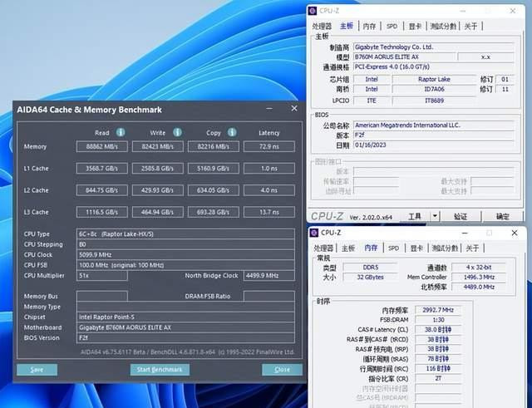Screen dimensions: 532x408
Task: Click the Copy info icon in AIDA64
Action: click(x=232, y=132)
